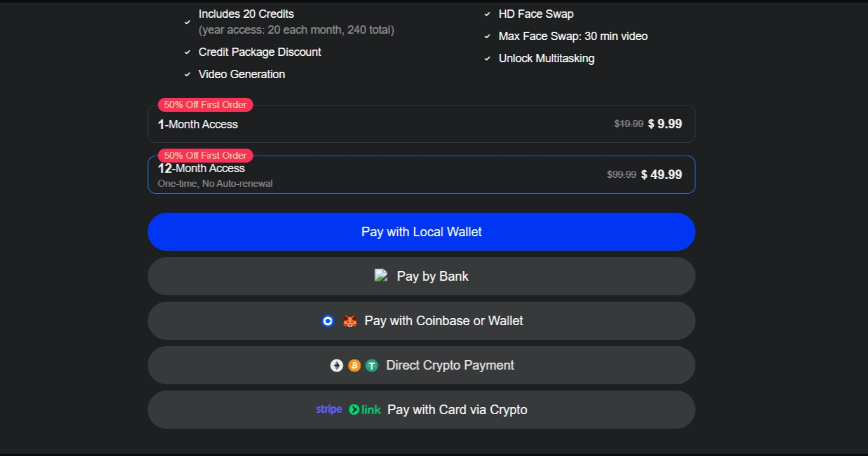Click the $49.99 discounted price
The height and width of the screenshot is (456, 868).
(661, 174)
